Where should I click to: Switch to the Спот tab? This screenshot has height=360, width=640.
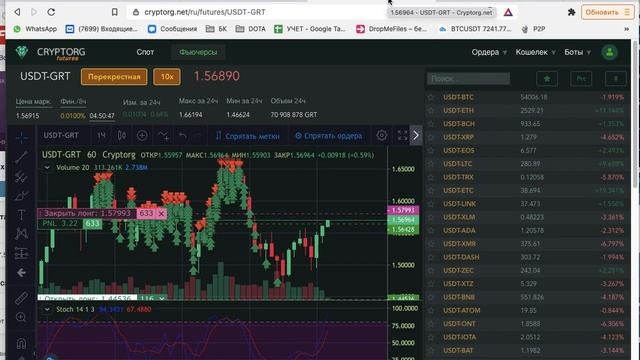click(145, 52)
